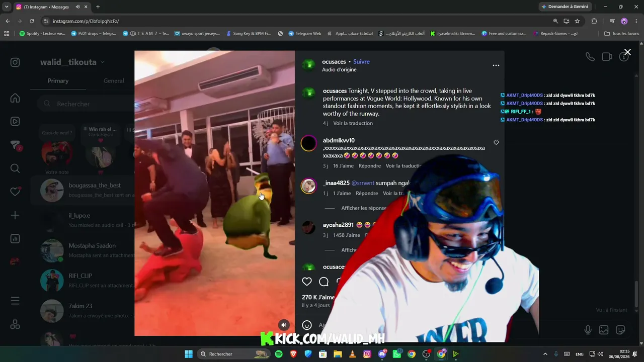Like abdmlkvv10's comment with the small heart
This screenshot has height=362, width=644.
click(x=496, y=143)
